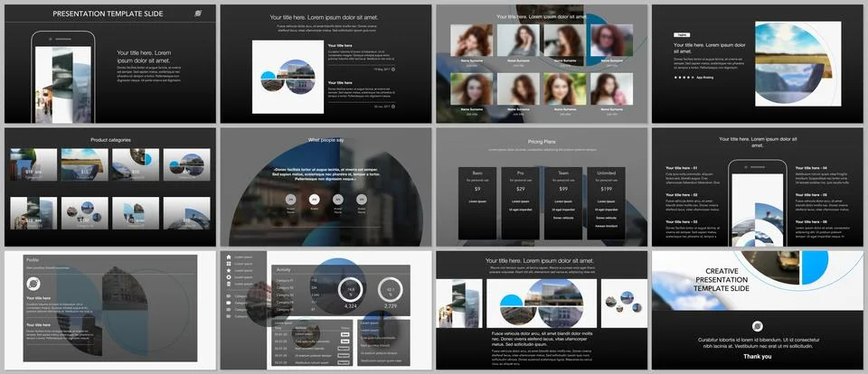Open the wheat field product category card
The width and height of the screenshot is (868, 374).
coord(85,164)
